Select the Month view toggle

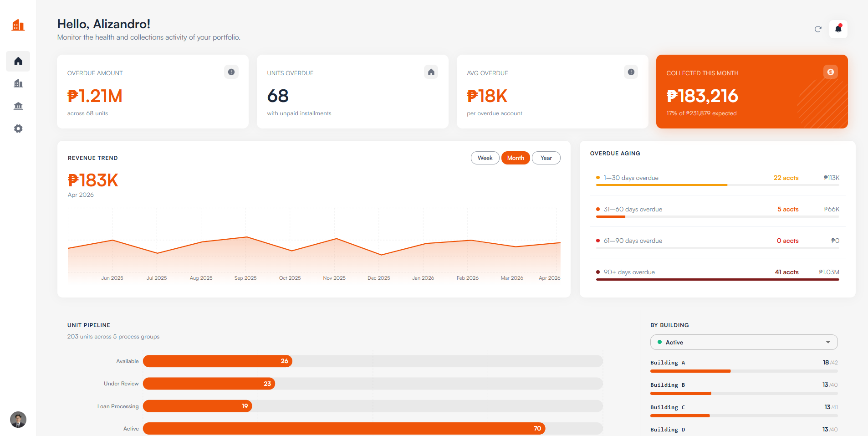tap(516, 158)
